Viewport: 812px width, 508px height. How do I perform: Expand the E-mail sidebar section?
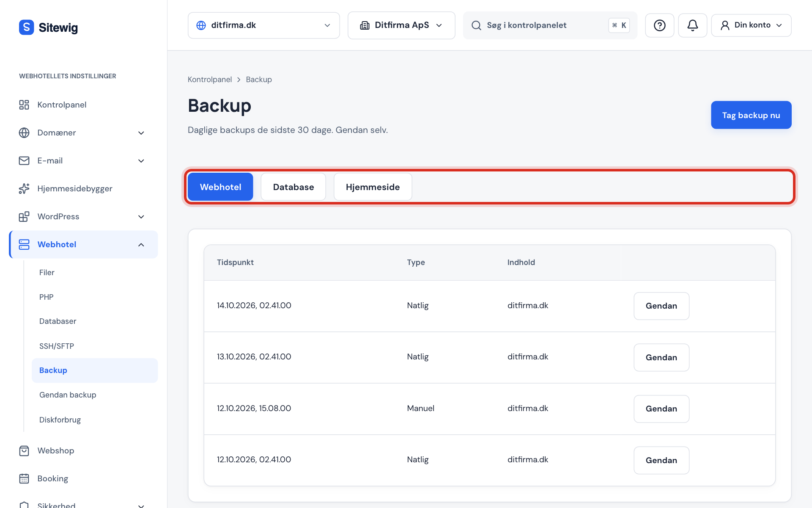pos(141,161)
